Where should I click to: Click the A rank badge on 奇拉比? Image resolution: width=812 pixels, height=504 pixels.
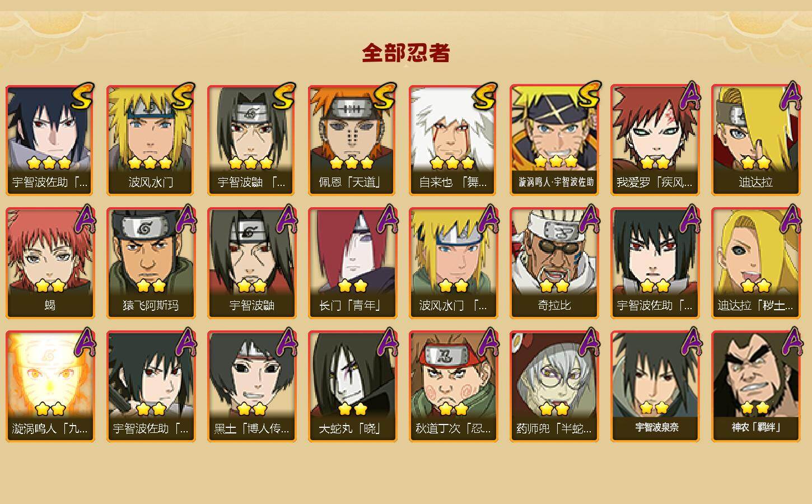[x=589, y=219]
